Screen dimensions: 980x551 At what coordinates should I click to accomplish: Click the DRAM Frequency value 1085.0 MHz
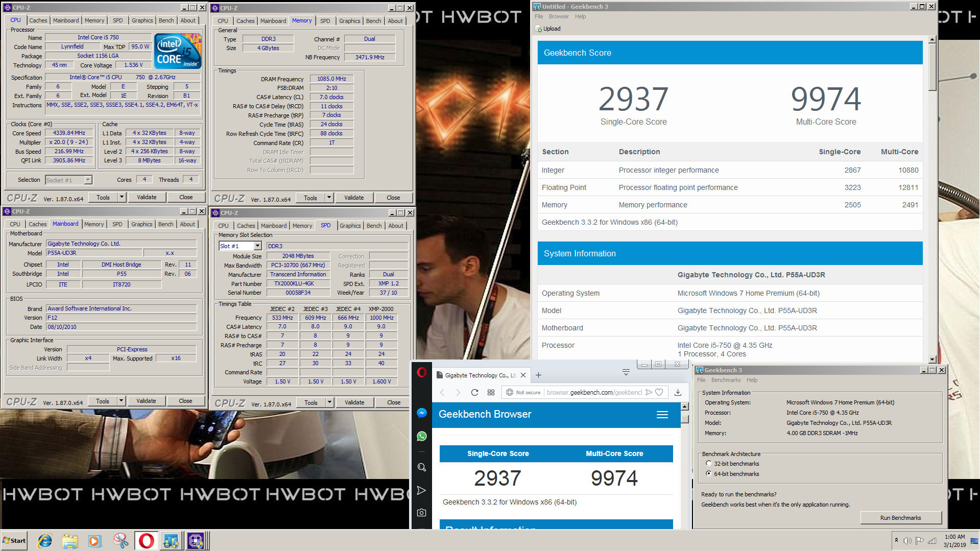pos(331,79)
